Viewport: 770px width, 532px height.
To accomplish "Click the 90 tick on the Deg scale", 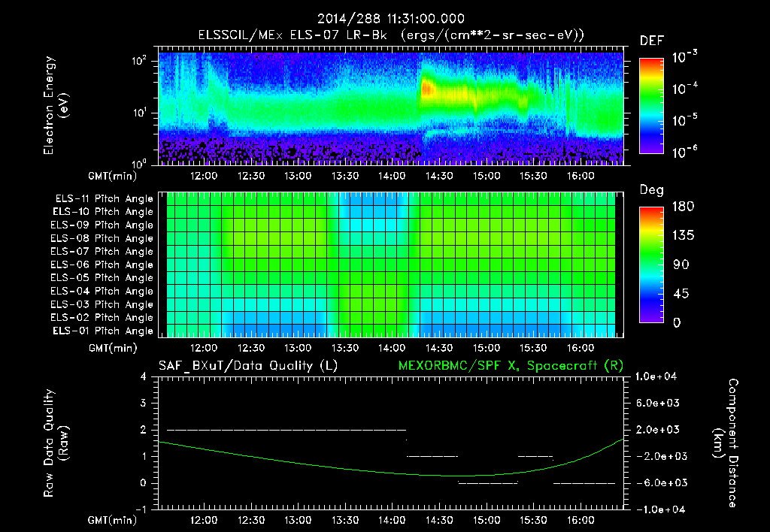I will coord(681,265).
